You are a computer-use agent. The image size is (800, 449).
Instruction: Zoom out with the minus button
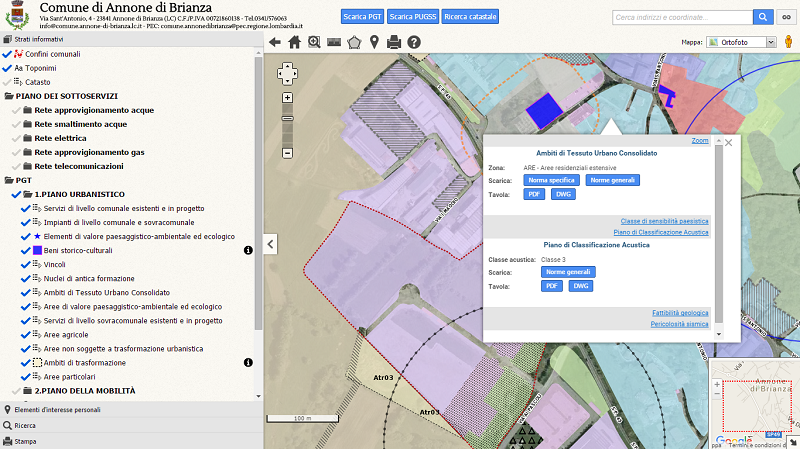[x=287, y=153]
